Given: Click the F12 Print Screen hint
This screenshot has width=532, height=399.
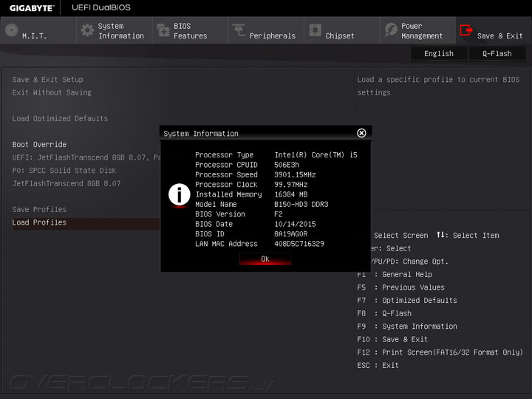Looking at the screenshot, I should coord(440,352).
